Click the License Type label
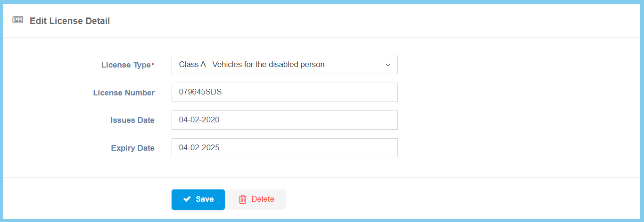The image size is (644, 222). (126, 65)
